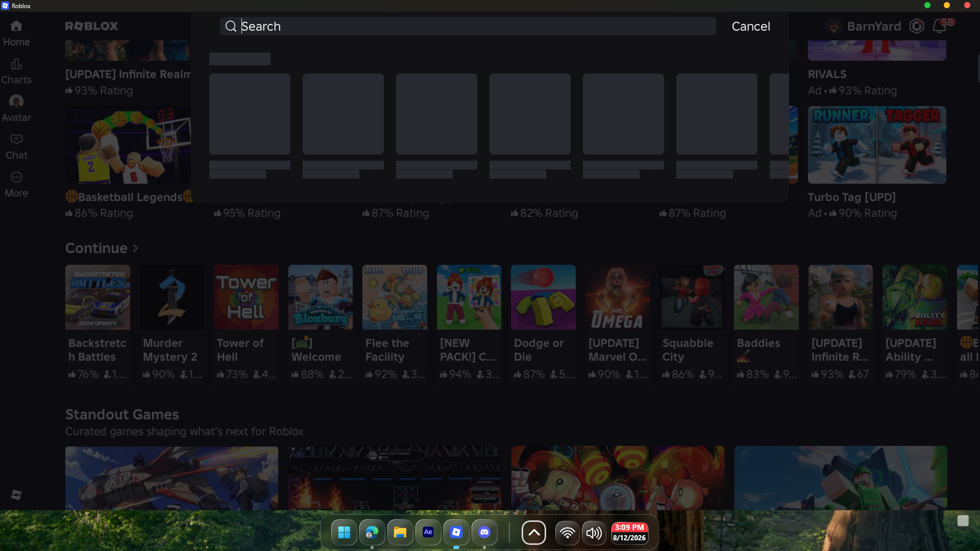Viewport: 980px width, 551px height.
Task: Open the volume control in the taskbar
Action: [x=594, y=533]
